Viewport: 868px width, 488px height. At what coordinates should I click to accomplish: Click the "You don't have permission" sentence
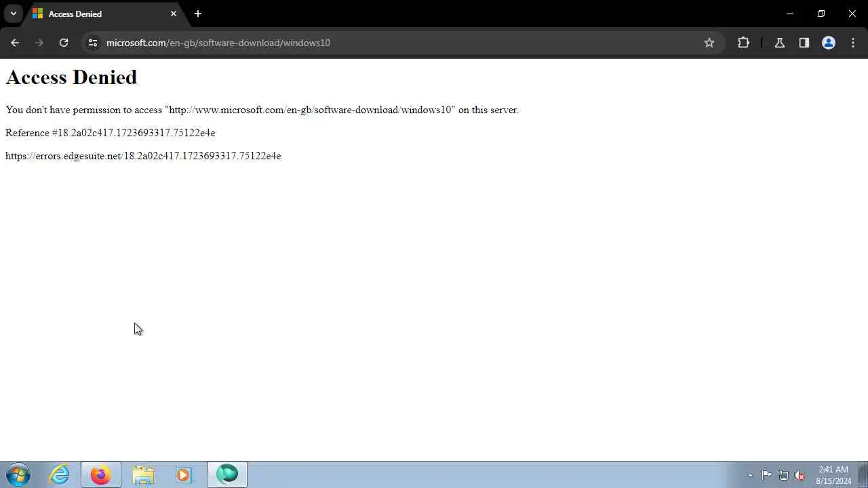click(x=262, y=110)
